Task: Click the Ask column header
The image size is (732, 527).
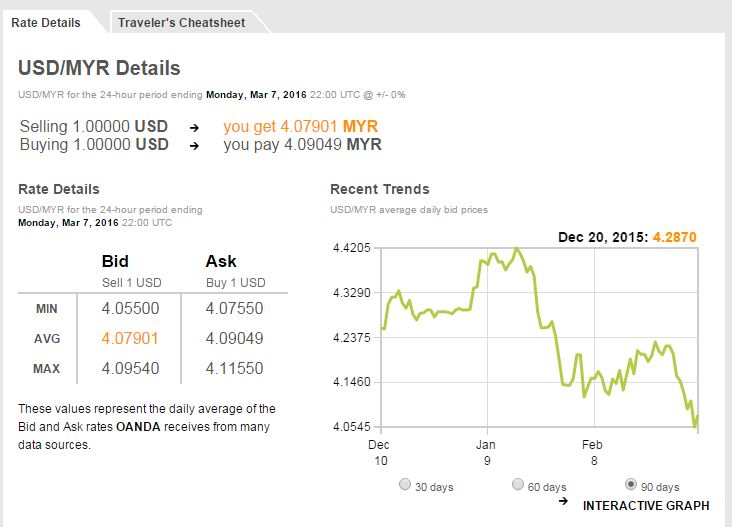Action: [220, 261]
